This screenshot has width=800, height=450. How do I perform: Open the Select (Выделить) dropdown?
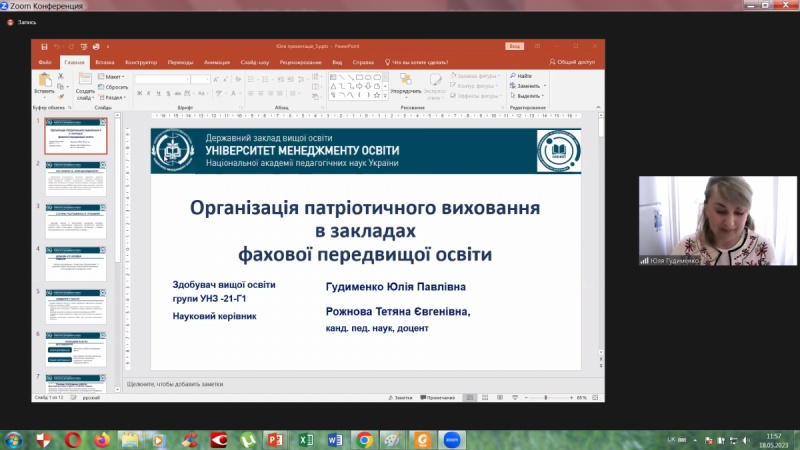tap(528, 96)
